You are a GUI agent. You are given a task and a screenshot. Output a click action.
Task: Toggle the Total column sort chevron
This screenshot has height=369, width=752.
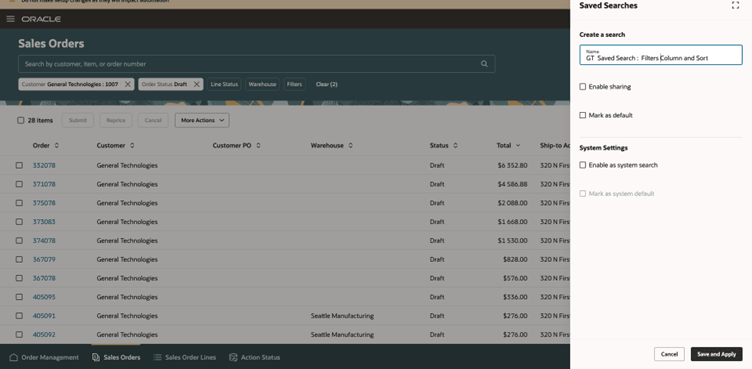518,145
